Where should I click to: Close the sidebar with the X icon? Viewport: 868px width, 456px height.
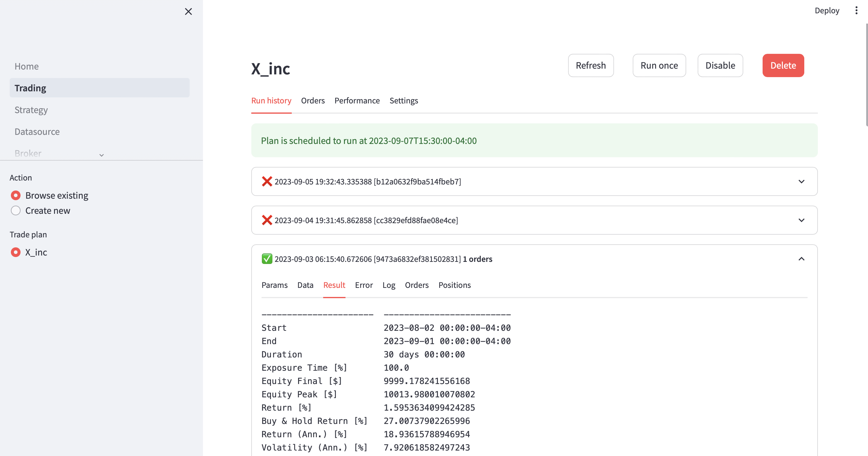(188, 11)
